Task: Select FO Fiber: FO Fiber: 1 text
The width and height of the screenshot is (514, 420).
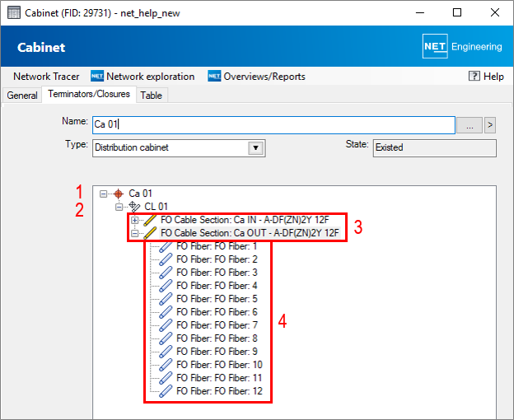Action: pyautogui.click(x=217, y=246)
